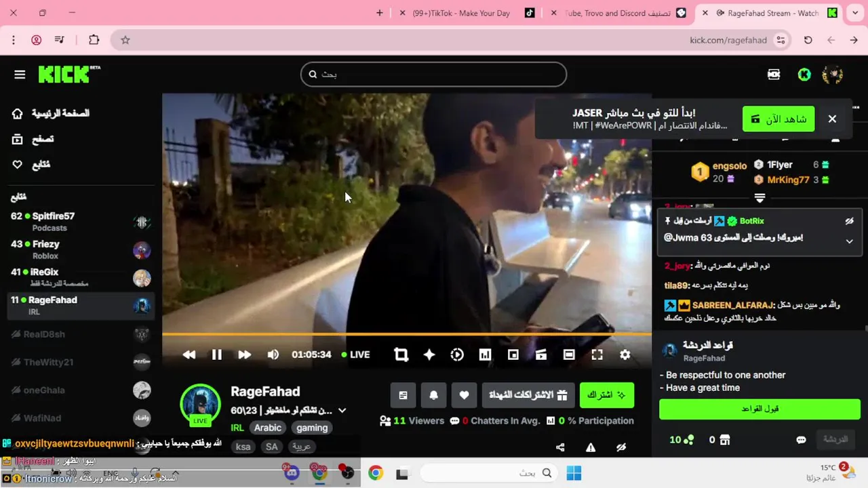The image size is (868, 488).
Task: Click Chrome icon next to taskbar search
Action: tap(375, 473)
